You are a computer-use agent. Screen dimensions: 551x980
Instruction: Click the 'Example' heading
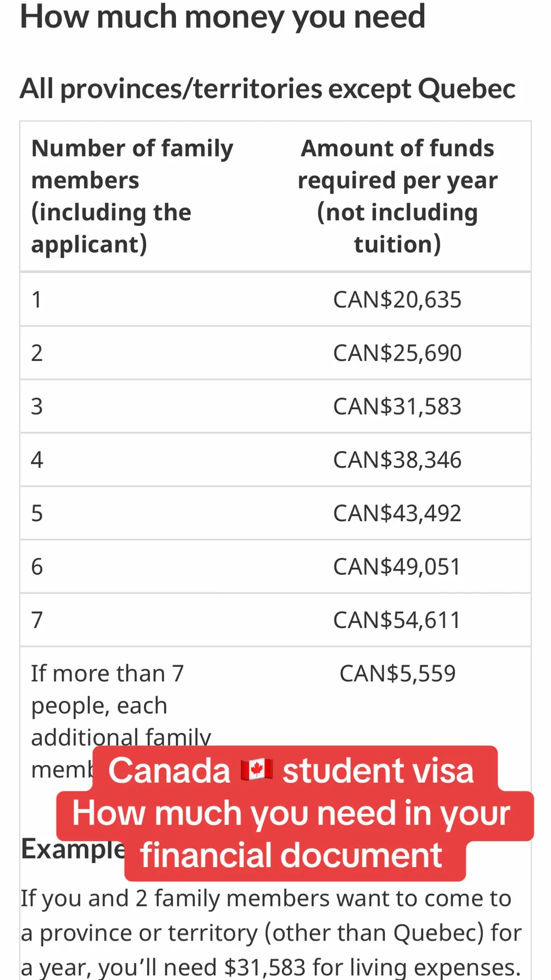click(x=73, y=849)
